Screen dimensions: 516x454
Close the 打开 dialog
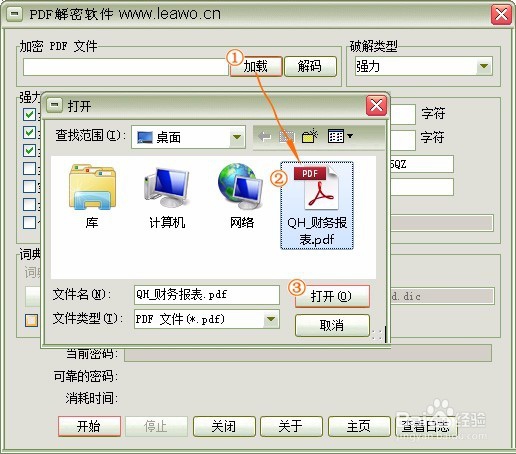point(376,106)
